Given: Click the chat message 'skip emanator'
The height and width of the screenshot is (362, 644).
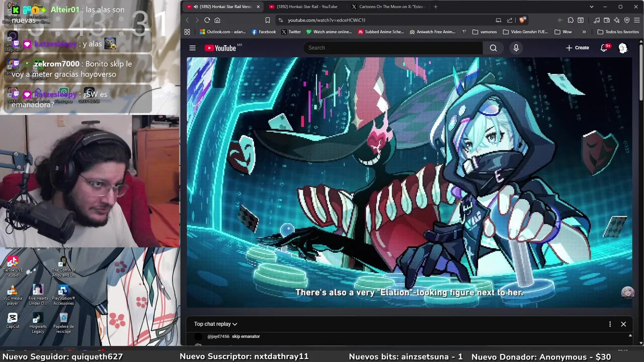Looking at the screenshot, I should tap(246, 336).
